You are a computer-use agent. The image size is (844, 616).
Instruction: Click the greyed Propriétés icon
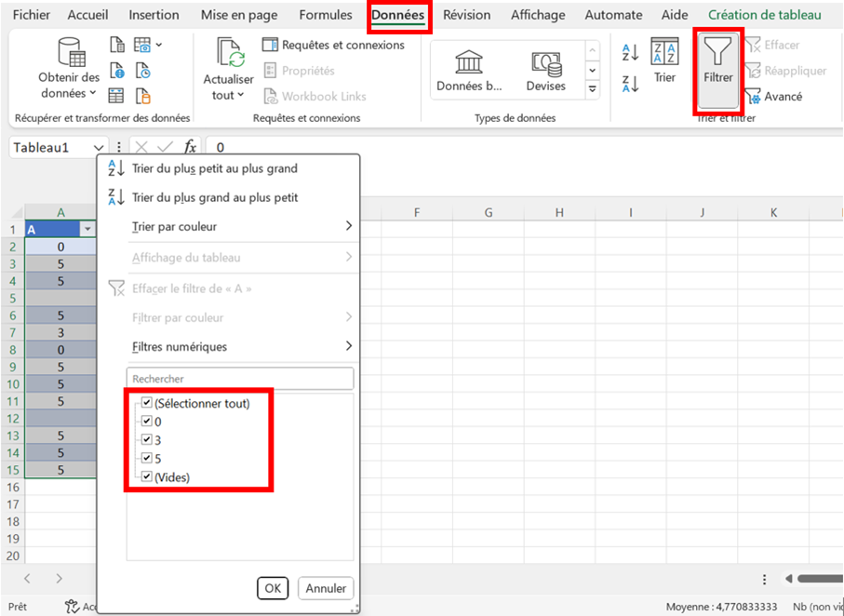(270, 71)
